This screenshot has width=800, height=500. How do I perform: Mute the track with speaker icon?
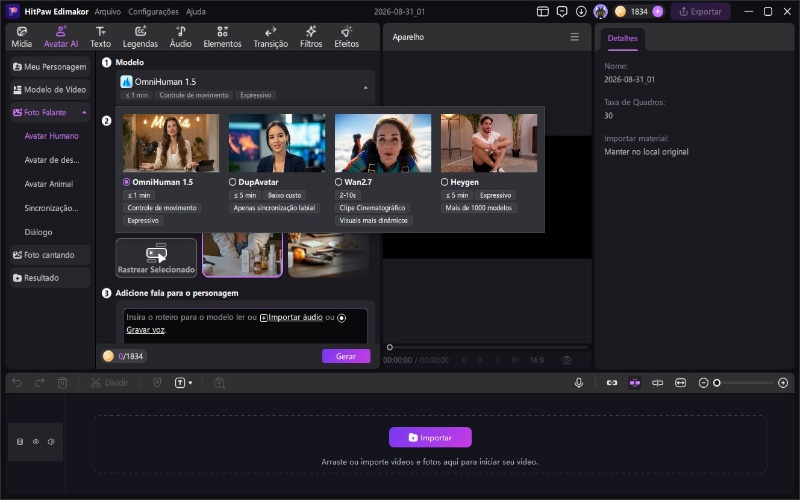click(x=51, y=442)
